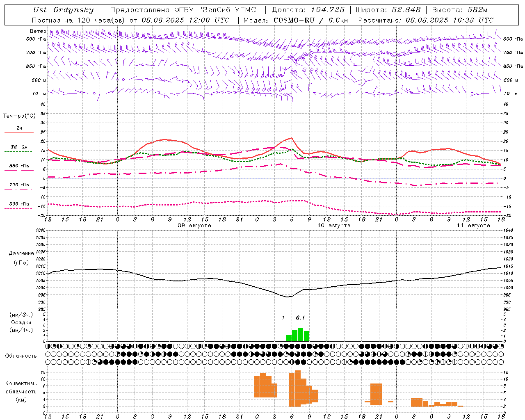525x420 pixels.
Task: Click the precipitation total value "6.1"
Action: pyautogui.click(x=300, y=318)
